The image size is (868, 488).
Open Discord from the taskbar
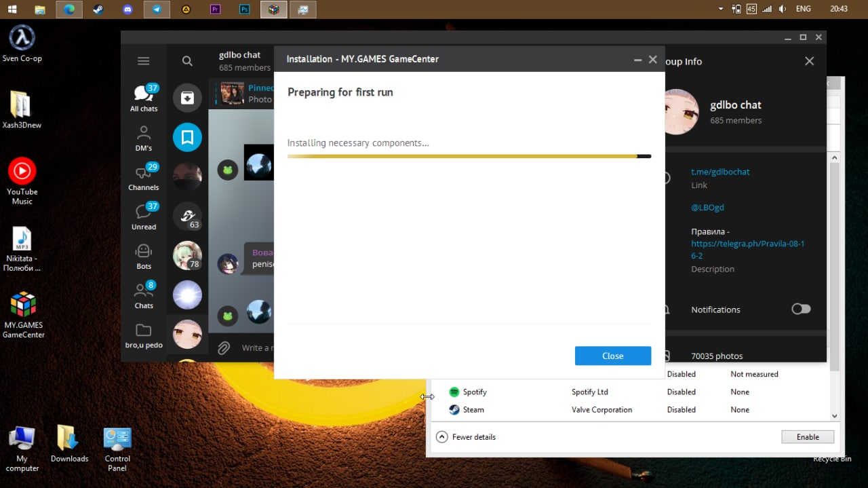click(127, 10)
